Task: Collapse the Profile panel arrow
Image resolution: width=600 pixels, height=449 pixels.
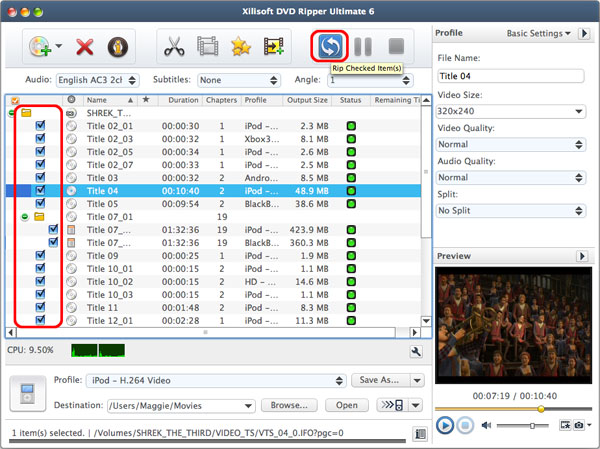Action: point(584,33)
